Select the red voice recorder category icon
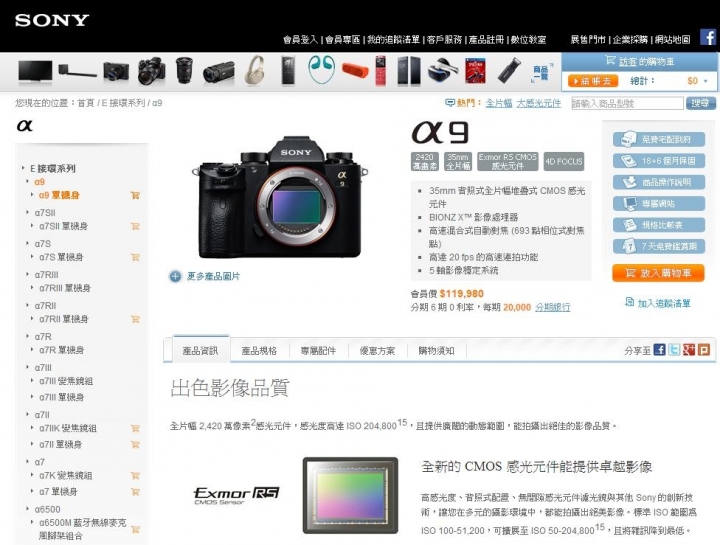 click(x=381, y=71)
